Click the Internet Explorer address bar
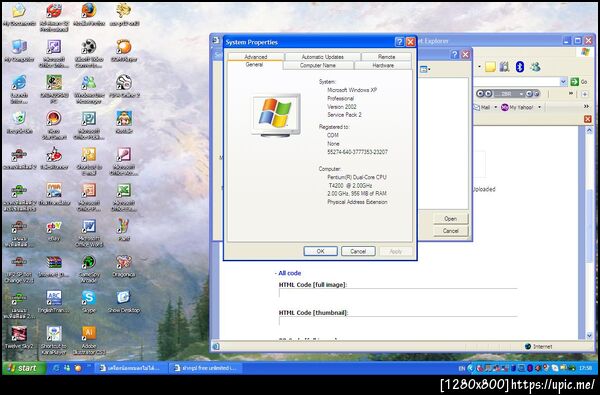The image size is (600, 395). pyautogui.click(x=516, y=82)
